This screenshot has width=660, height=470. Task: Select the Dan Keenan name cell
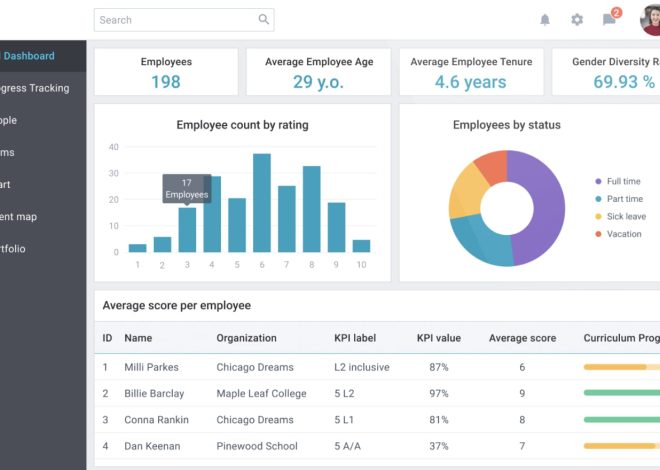click(x=152, y=446)
